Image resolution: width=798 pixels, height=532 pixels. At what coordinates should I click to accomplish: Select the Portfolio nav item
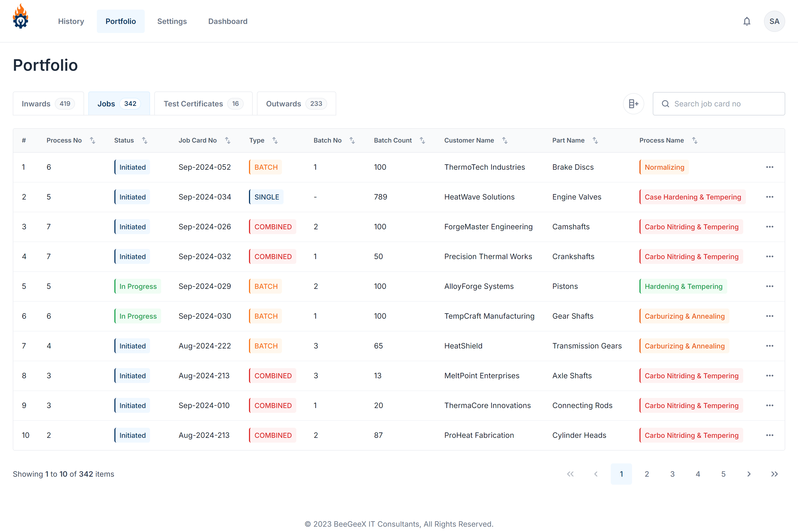click(121, 21)
